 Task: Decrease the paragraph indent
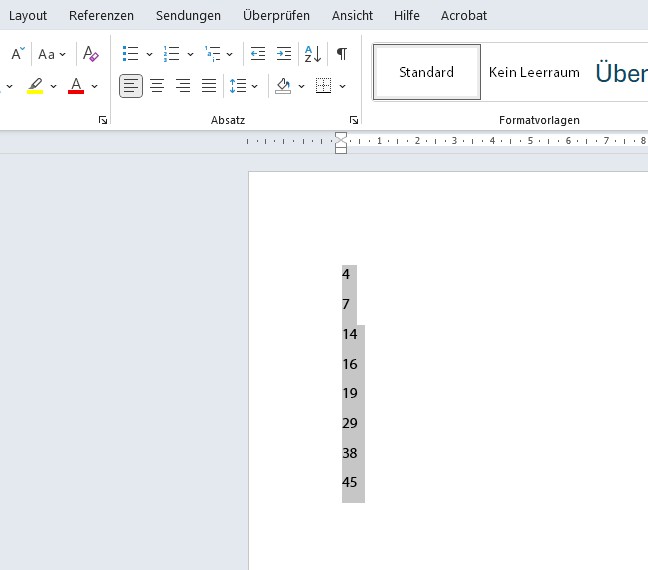258,54
